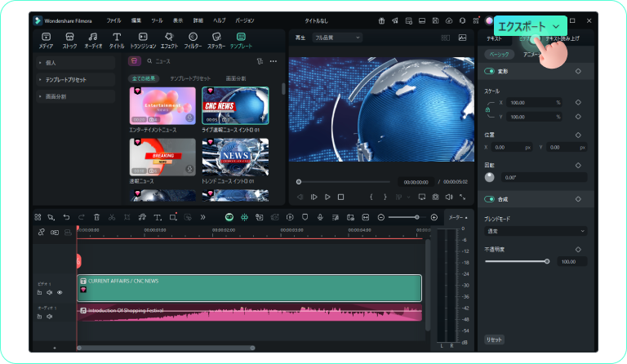
Task: Click the crop icon in timeline toolbar
Action: (127, 217)
